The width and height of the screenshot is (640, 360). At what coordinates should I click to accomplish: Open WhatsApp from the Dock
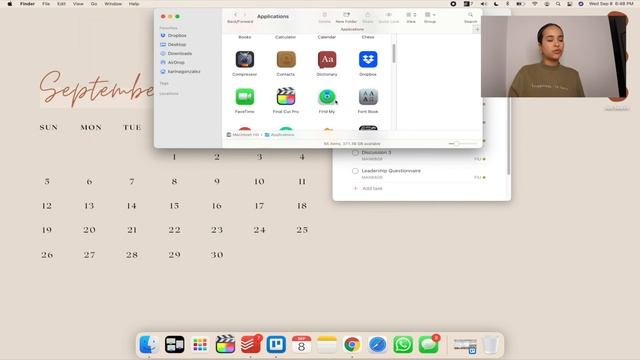tap(403, 345)
